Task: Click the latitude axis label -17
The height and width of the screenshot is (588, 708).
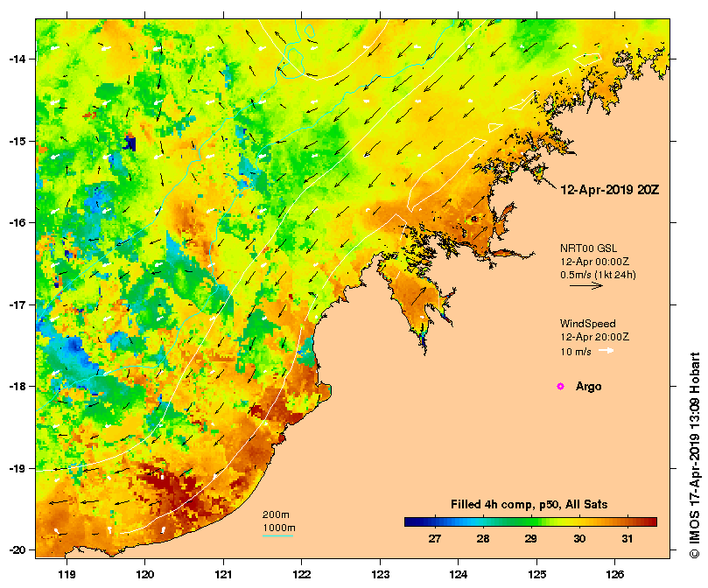Action: coord(17,304)
